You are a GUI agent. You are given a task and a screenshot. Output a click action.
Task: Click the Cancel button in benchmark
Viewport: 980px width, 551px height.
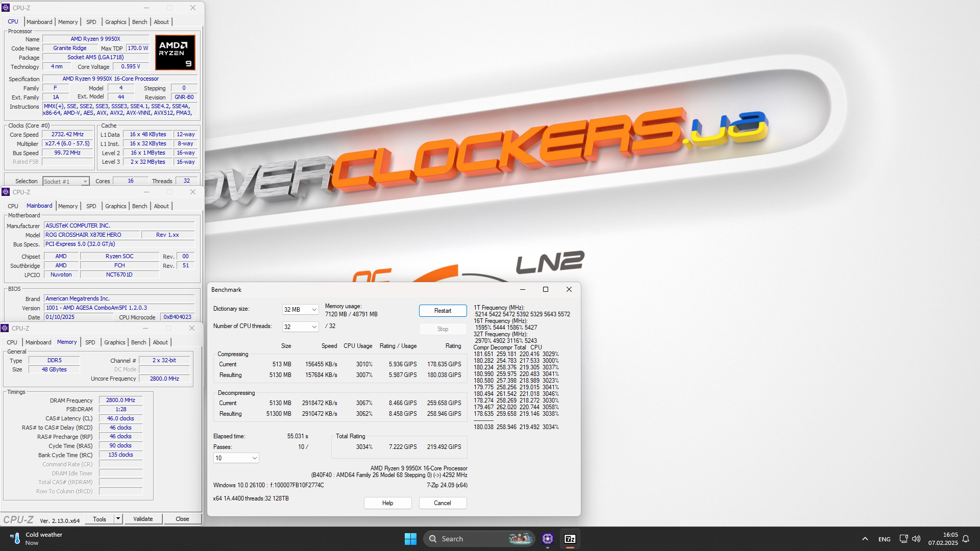tap(442, 503)
